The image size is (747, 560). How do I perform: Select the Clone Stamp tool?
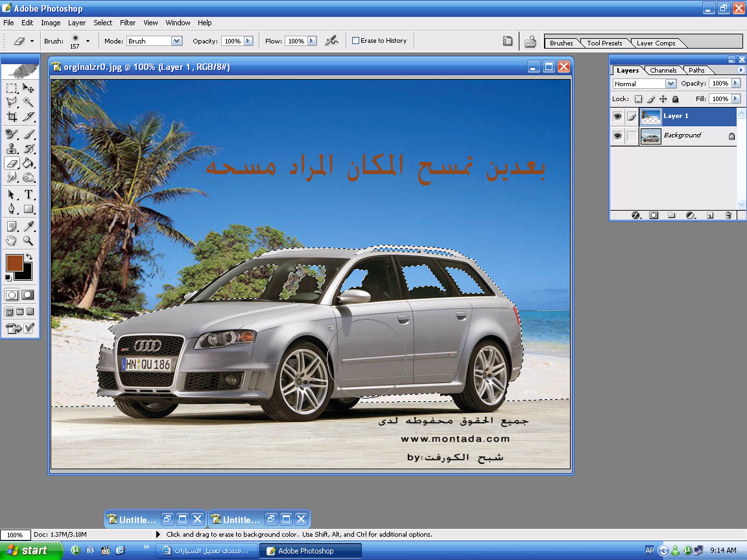coord(12,148)
